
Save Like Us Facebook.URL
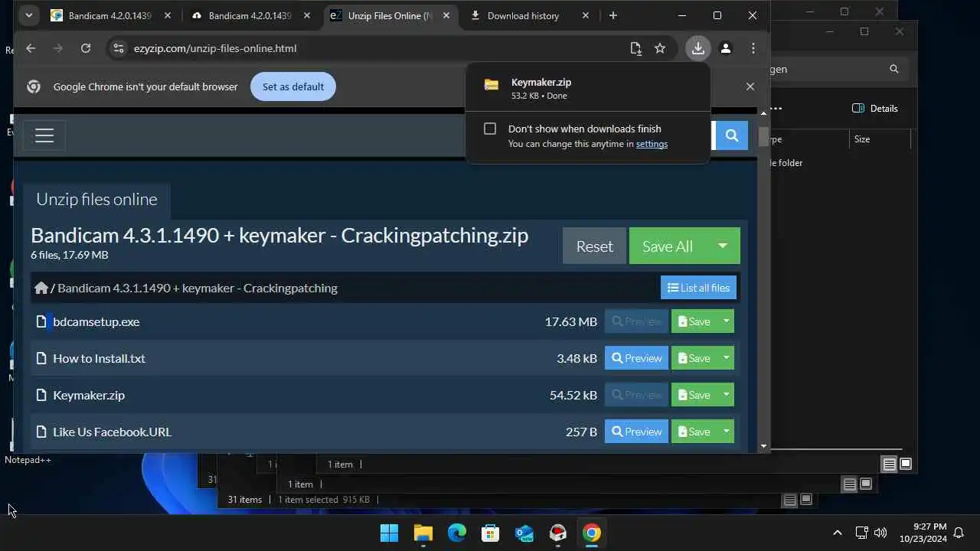[694, 432]
